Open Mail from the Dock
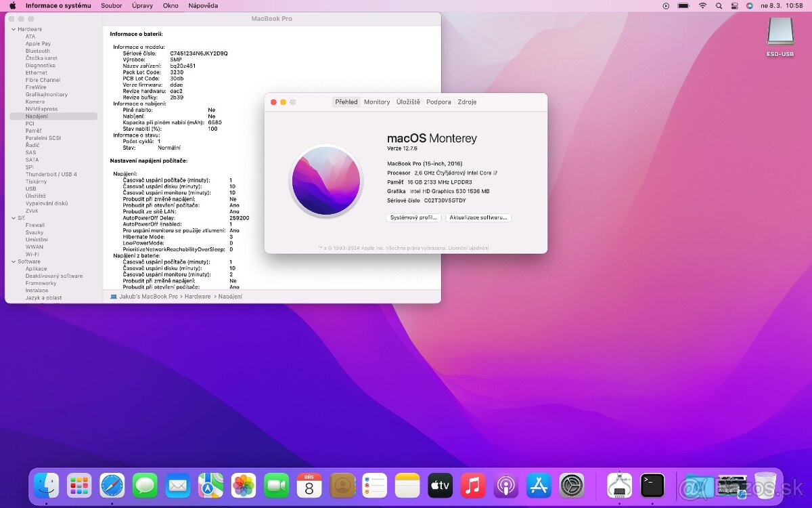Screen dimensions: 812x508 pos(177,486)
